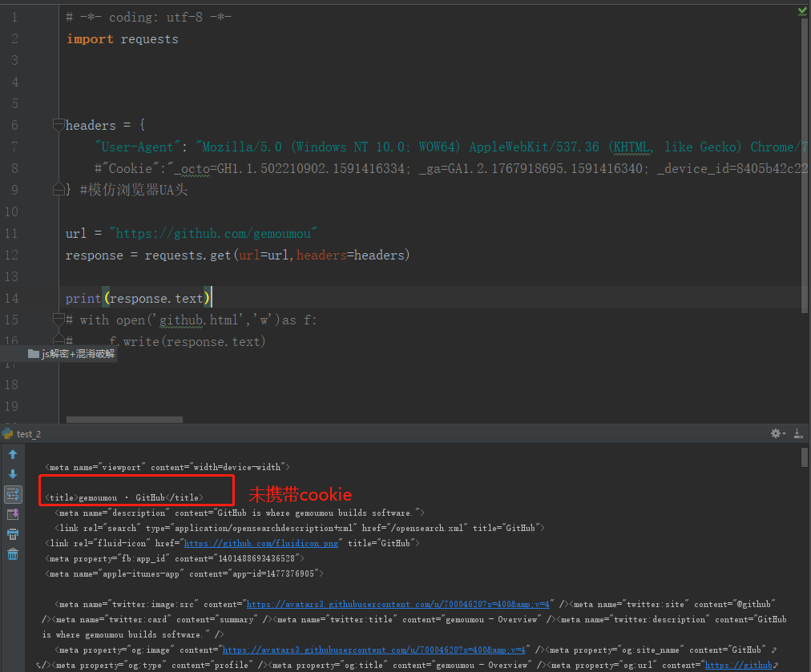Viewport: 811px width, 672px height.
Task: Click 'is where gemoumou builds software.' line
Action: (133, 635)
